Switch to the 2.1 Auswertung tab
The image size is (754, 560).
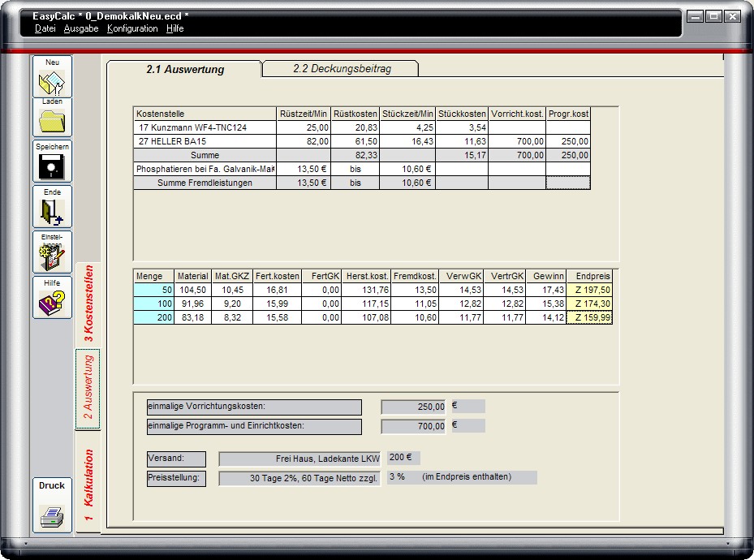pos(185,69)
